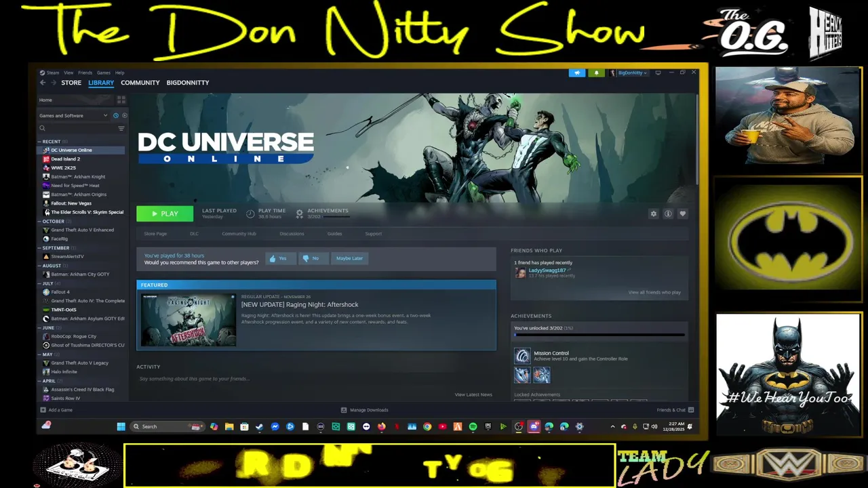This screenshot has height=488, width=868.
Task: Switch to the COMMUNITY tab
Action: [140, 83]
